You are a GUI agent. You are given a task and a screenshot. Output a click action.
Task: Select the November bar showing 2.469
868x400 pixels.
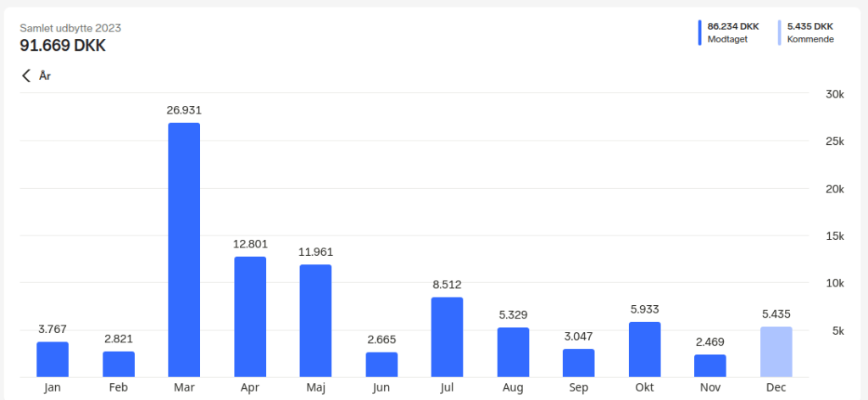710,365
